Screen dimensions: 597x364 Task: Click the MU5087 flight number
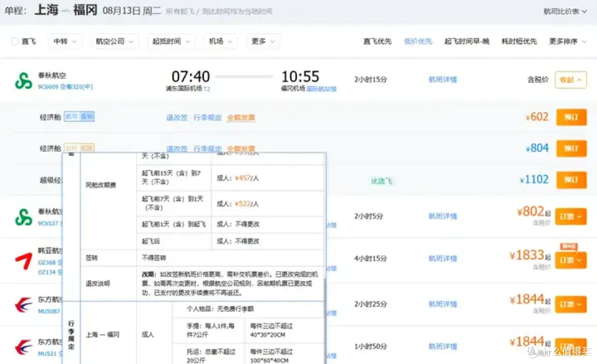pyautogui.click(x=49, y=311)
